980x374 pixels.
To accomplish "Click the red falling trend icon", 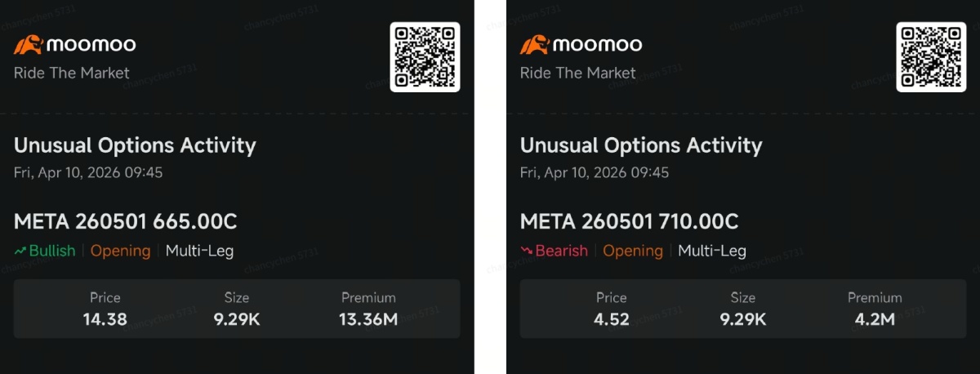I will coord(527,251).
